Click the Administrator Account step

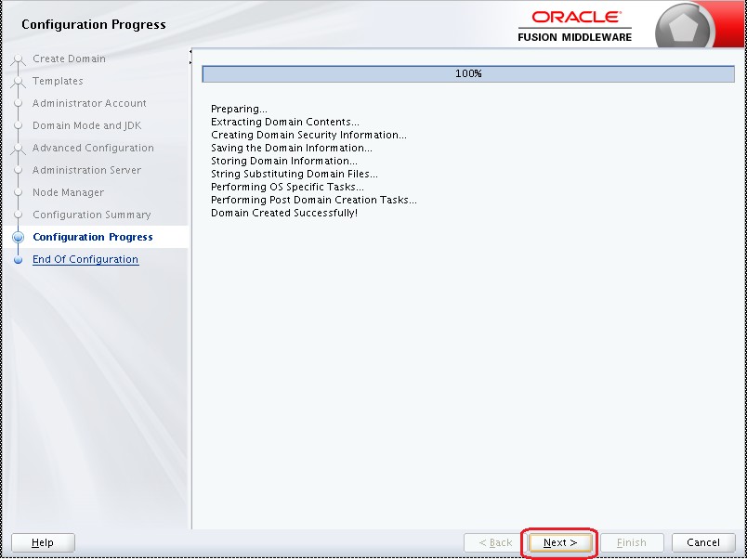pyautogui.click(x=89, y=103)
